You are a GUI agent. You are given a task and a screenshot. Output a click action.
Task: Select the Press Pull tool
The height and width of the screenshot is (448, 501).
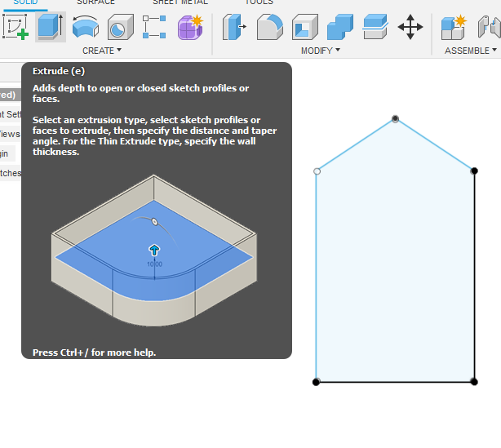pyautogui.click(x=234, y=27)
